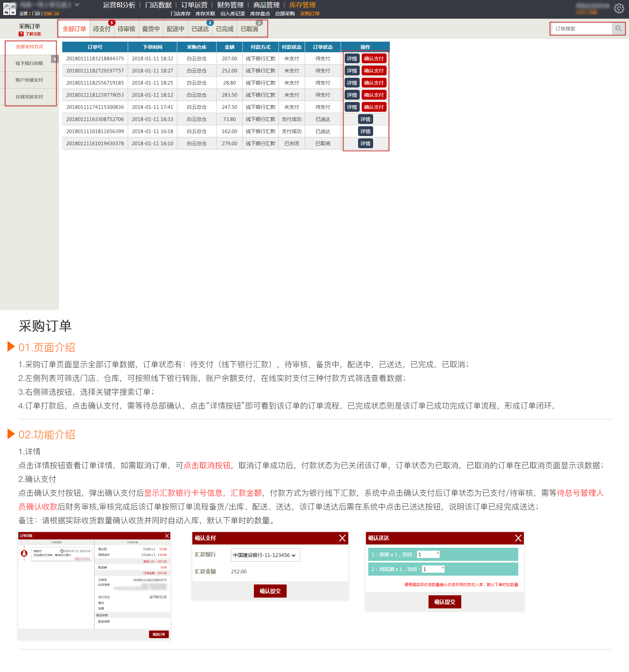
Task: Click the search magnifier icon
Action: point(618,29)
